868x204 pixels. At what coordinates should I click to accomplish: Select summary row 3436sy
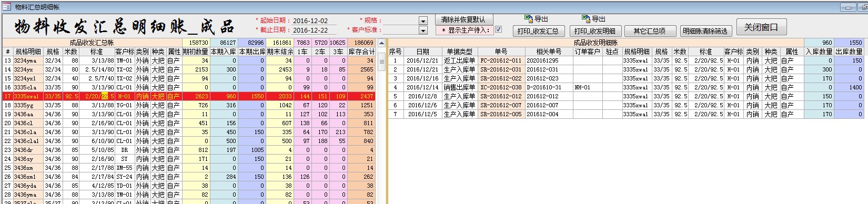189,159
